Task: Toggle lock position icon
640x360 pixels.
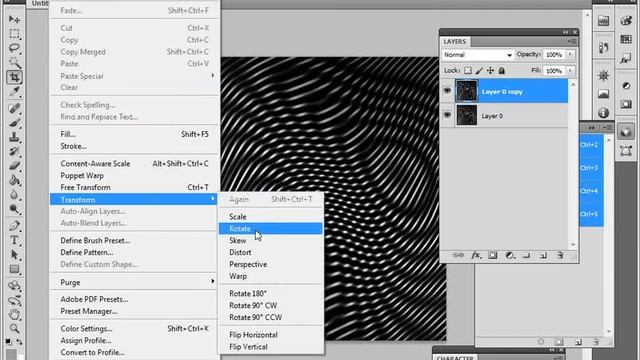Action: pyautogui.click(x=490, y=71)
